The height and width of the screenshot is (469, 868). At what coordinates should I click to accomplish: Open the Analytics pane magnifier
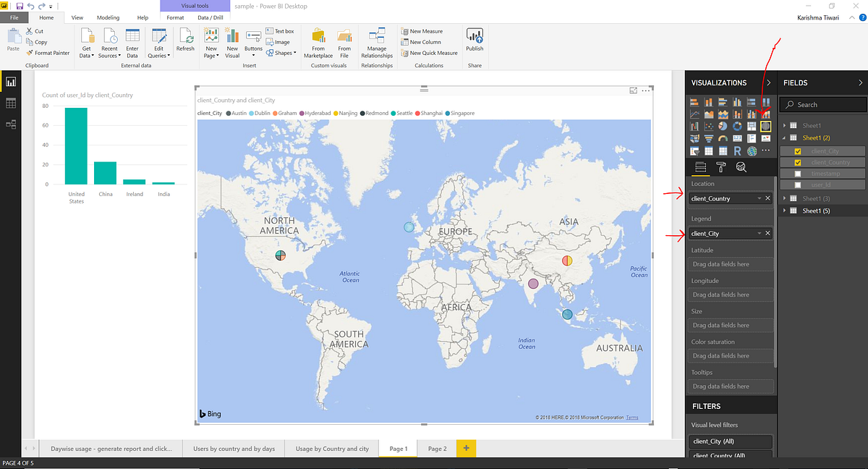(741, 166)
